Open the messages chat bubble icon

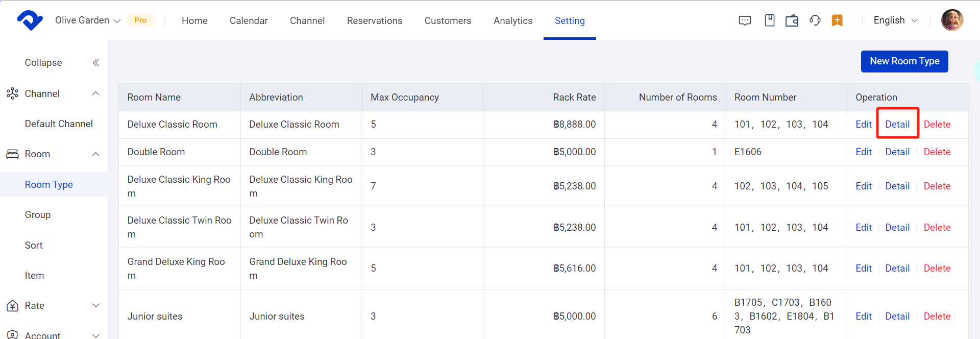click(745, 20)
